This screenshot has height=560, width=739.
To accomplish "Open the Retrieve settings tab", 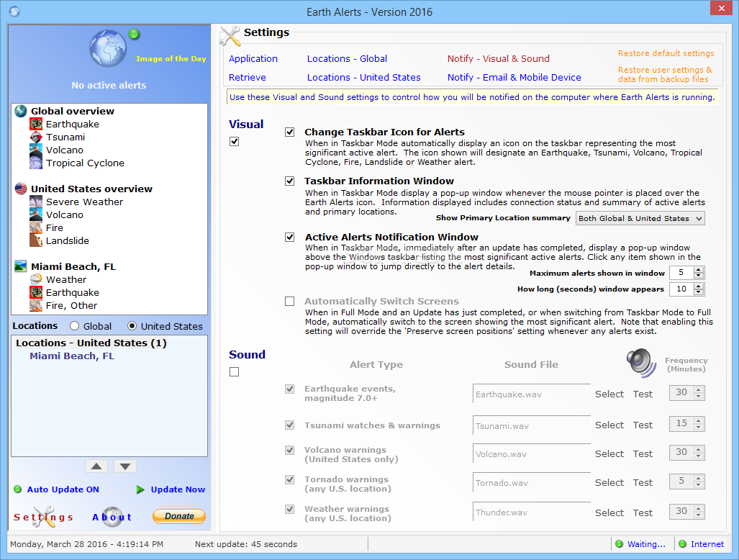I will click(x=248, y=77).
